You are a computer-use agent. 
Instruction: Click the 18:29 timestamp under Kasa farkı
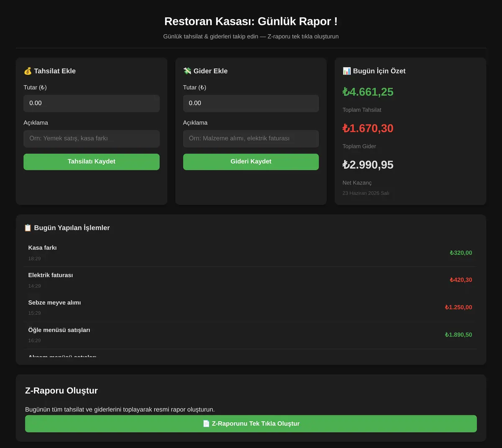(35, 259)
